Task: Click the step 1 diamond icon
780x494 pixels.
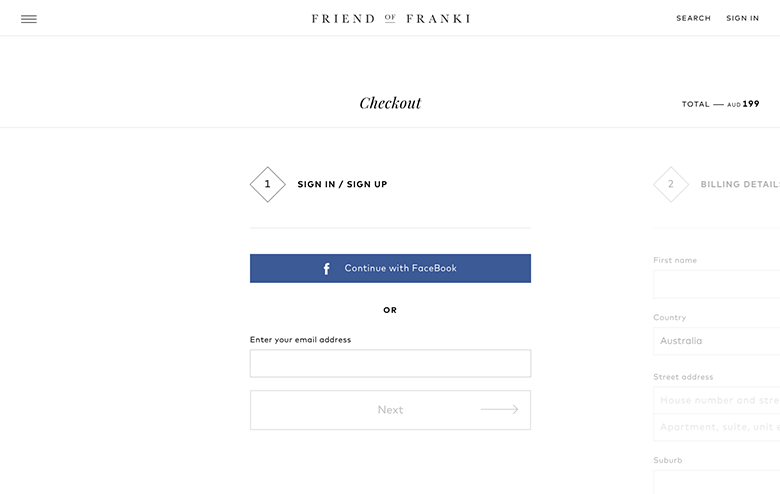Action: 267,185
